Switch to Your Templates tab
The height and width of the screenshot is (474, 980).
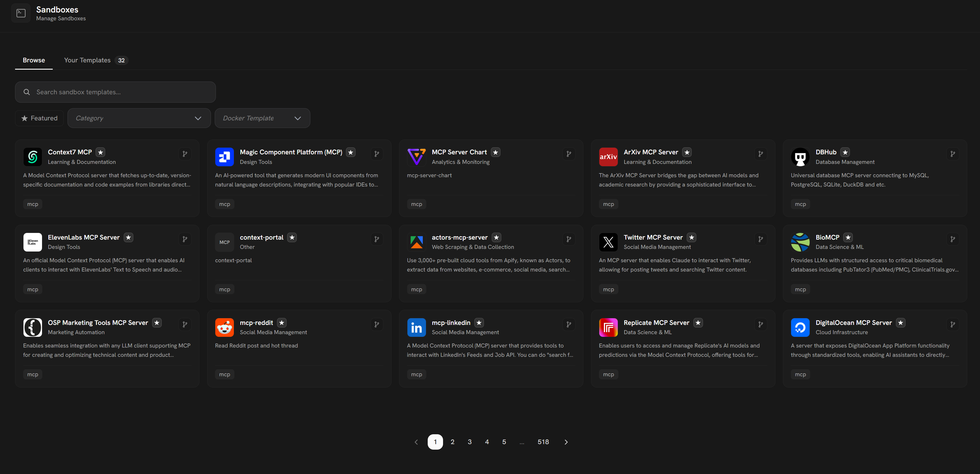coord(87,60)
